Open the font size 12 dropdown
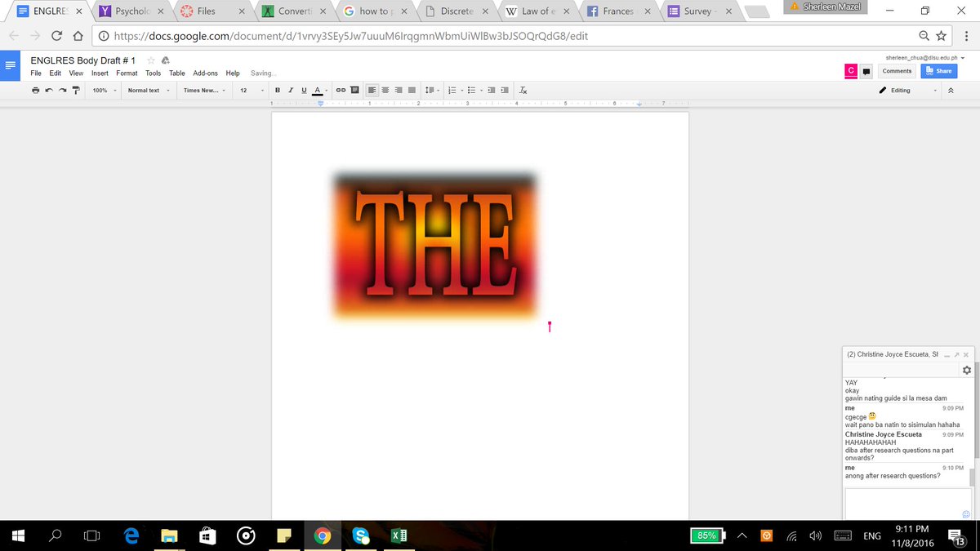This screenshot has width=980, height=551. click(251, 91)
